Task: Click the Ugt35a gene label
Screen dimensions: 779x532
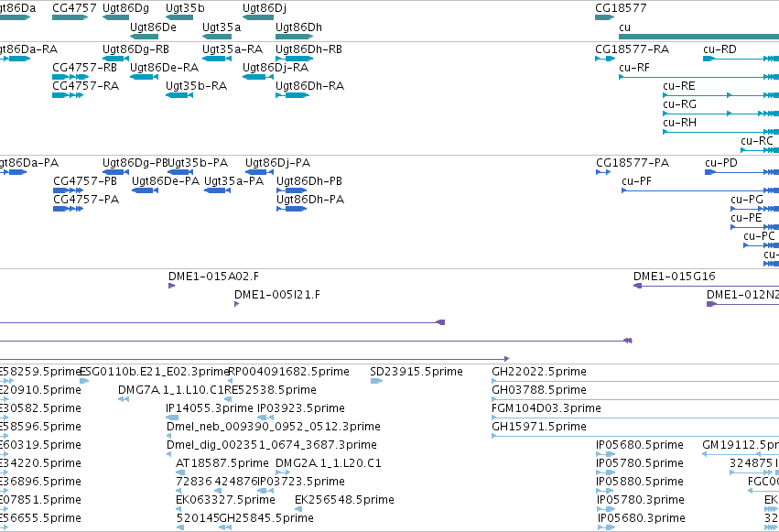Action: pyautogui.click(x=222, y=27)
